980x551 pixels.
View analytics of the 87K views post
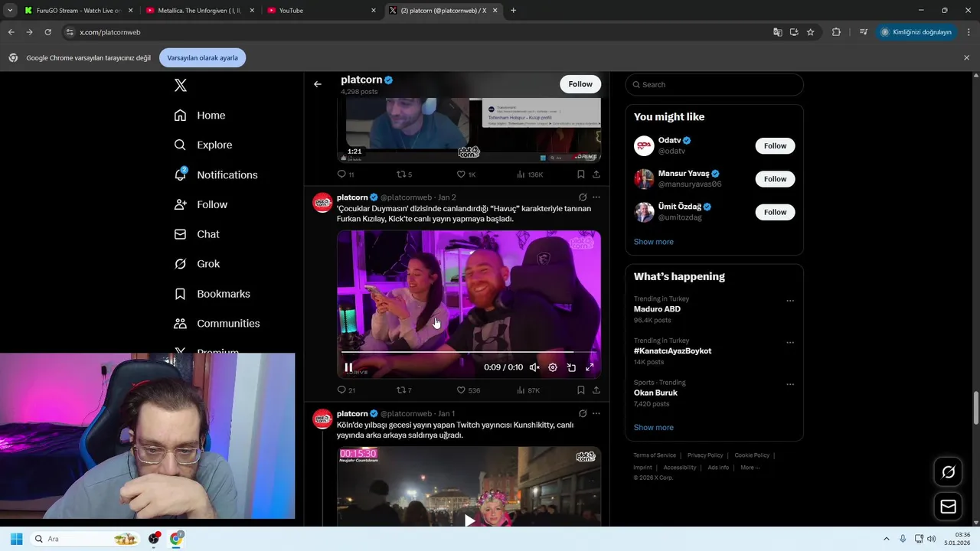[x=528, y=390]
